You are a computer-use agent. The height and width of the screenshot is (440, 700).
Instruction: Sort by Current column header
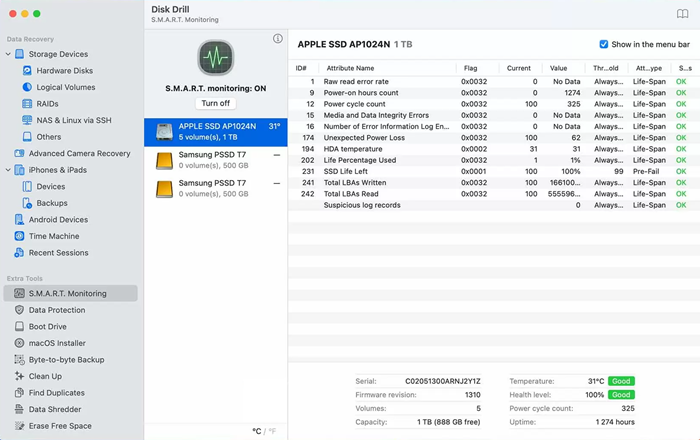tap(521, 68)
